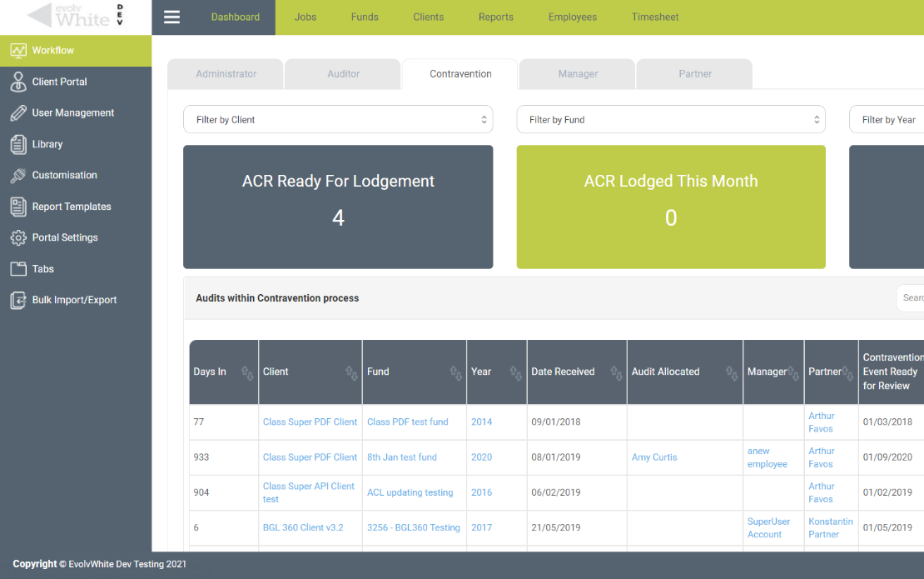Open Employees in top navigation
The width and height of the screenshot is (924, 579).
[x=572, y=17]
